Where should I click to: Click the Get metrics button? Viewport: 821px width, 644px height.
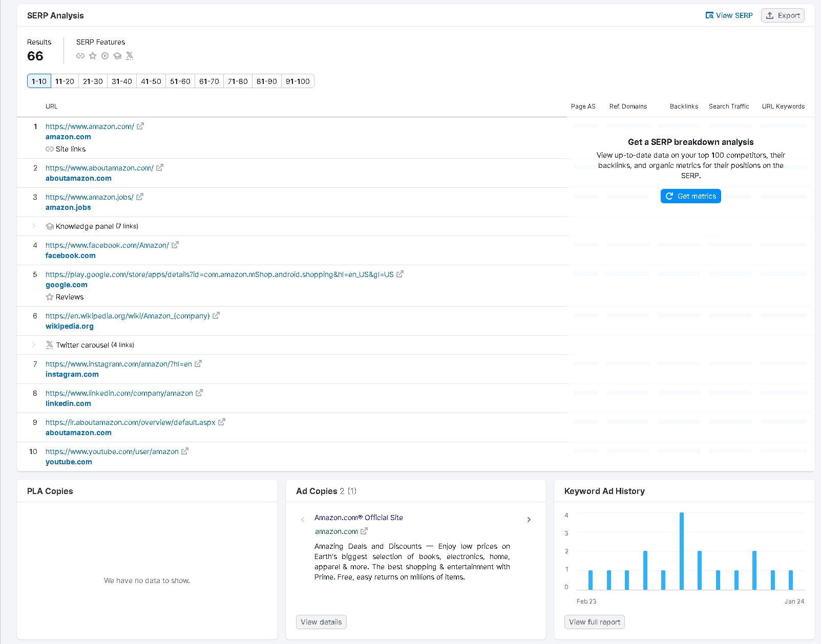(x=691, y=196)
